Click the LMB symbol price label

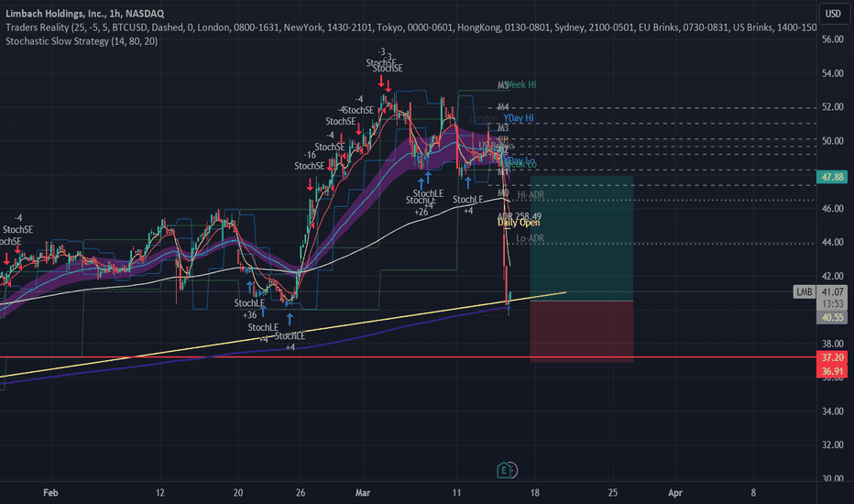click(x=804, y=292)
